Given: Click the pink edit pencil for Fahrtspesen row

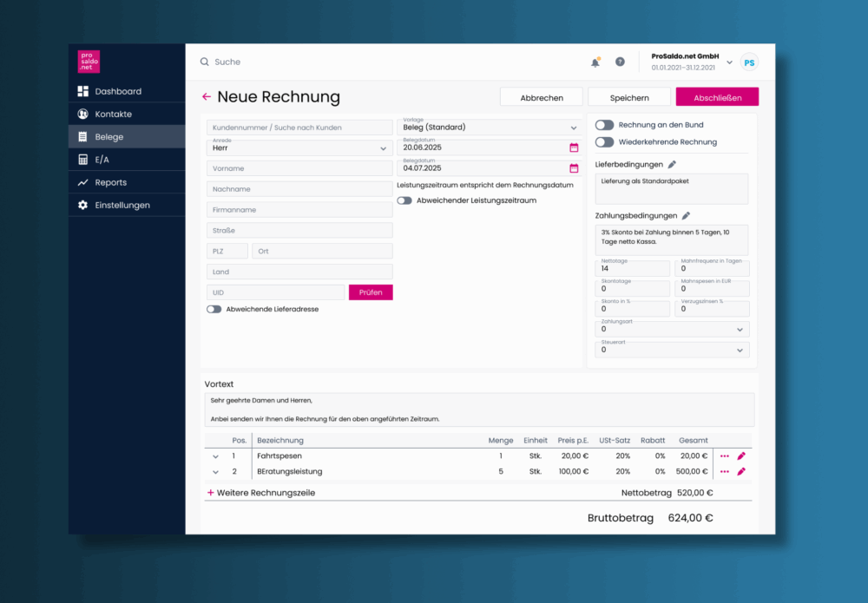Looking at the screenshot, I should tap(741, 456).
